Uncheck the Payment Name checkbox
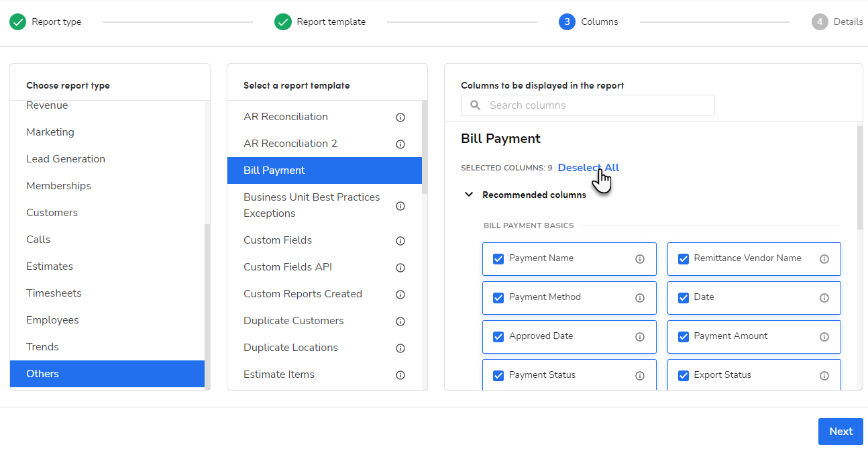Image resolution: width=868 pixels, height=449 pixels. [x=498, y=259]
